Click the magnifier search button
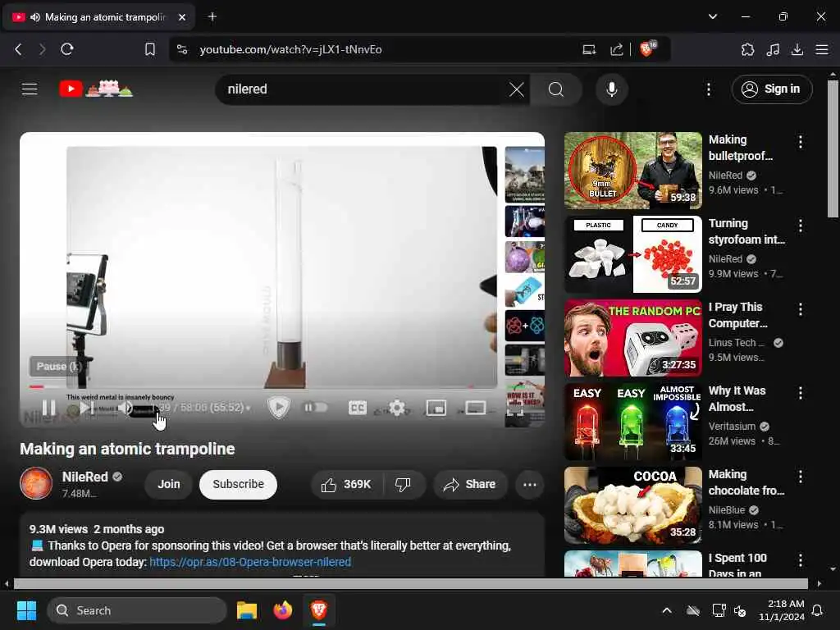Image resolution: width=840 pixels, height=630 pixels. coord(556,89)
